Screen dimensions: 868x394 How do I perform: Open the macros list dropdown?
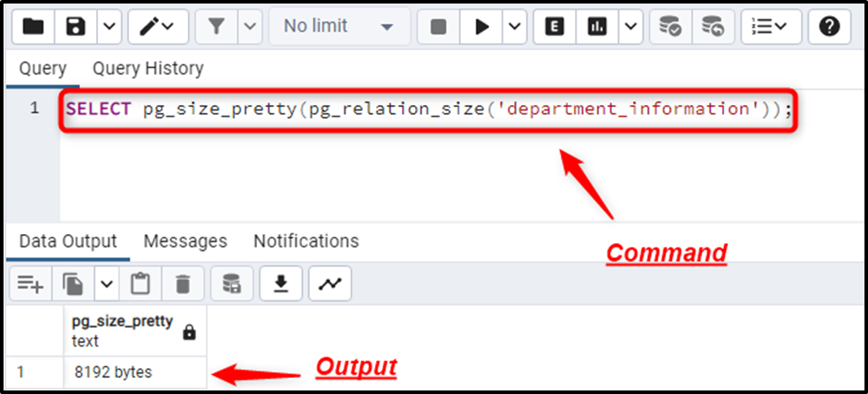pyautogui.click(x=771, y=27)
